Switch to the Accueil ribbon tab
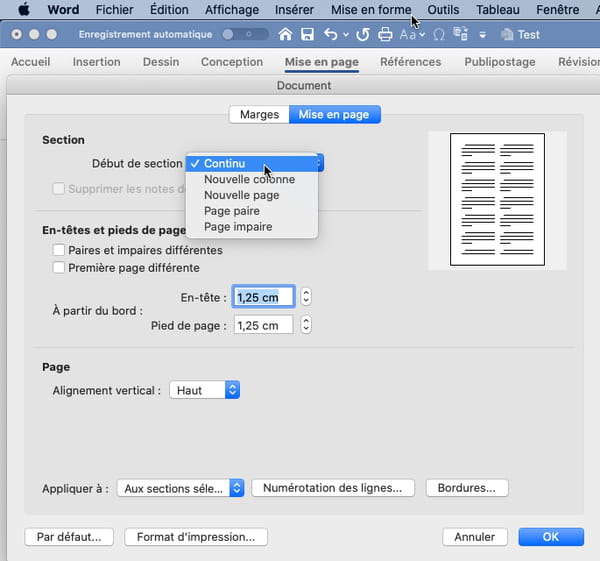This screenshot has height=561, width=600. click(31, 62)
